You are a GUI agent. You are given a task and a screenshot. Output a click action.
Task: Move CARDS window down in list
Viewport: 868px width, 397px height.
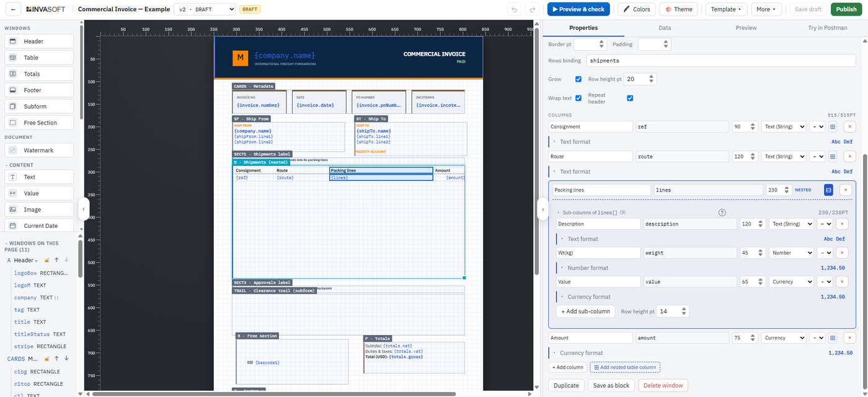coord(66,359)
